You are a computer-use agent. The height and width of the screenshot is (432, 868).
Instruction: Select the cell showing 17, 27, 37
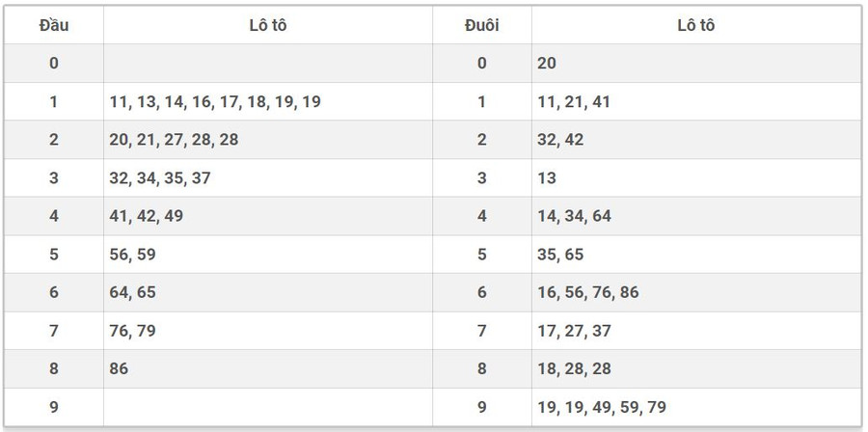pyautogui.click(x=574, y=331)
